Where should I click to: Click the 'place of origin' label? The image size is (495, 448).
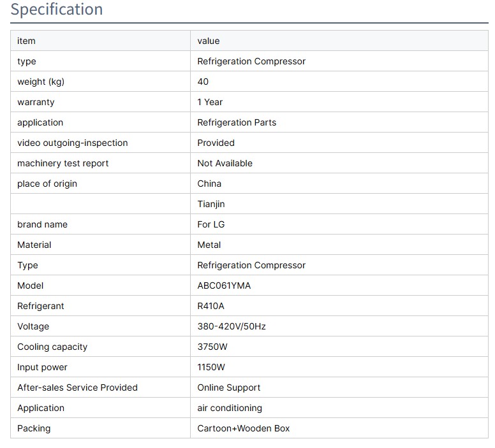[47, 184]
